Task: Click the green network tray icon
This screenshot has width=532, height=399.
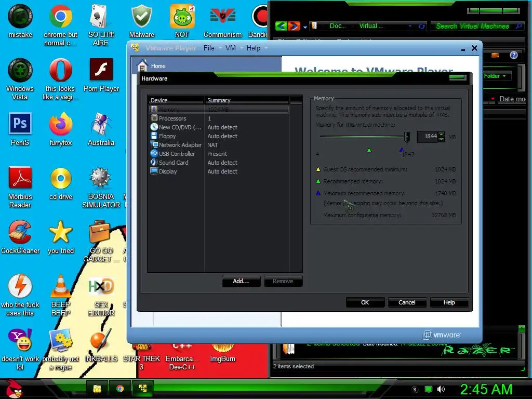Action: pos(429,389)
